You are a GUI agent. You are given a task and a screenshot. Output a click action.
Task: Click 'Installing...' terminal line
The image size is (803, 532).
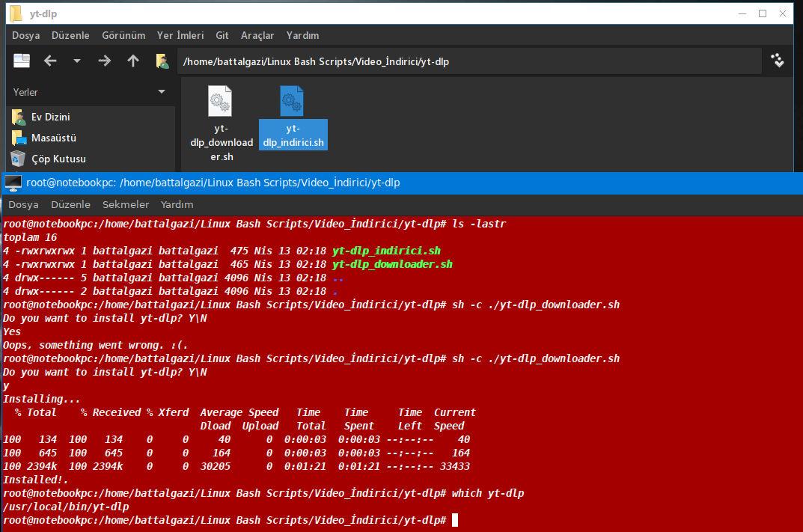coord(41,399)
